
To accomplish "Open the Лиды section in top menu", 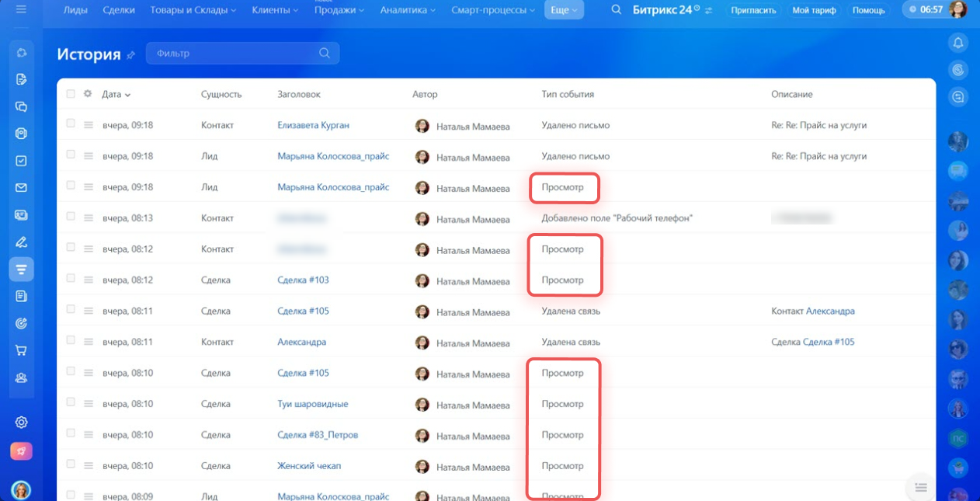I will 74,10.
